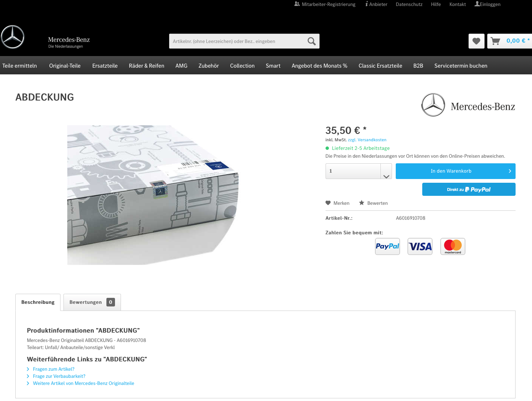
Task: Click the Mercedes-Benz star logo in header
Action: [x=13, y=37]
